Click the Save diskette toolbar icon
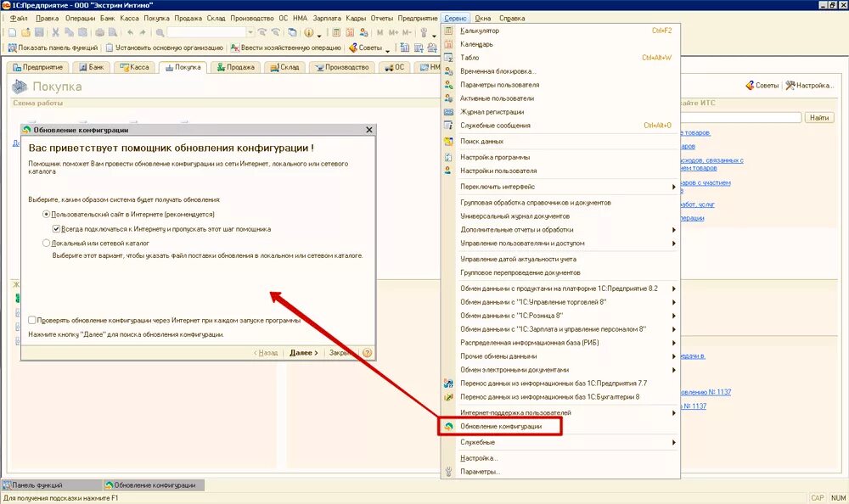This screenshot has width=849, height=504. click(x=39, y=32)
